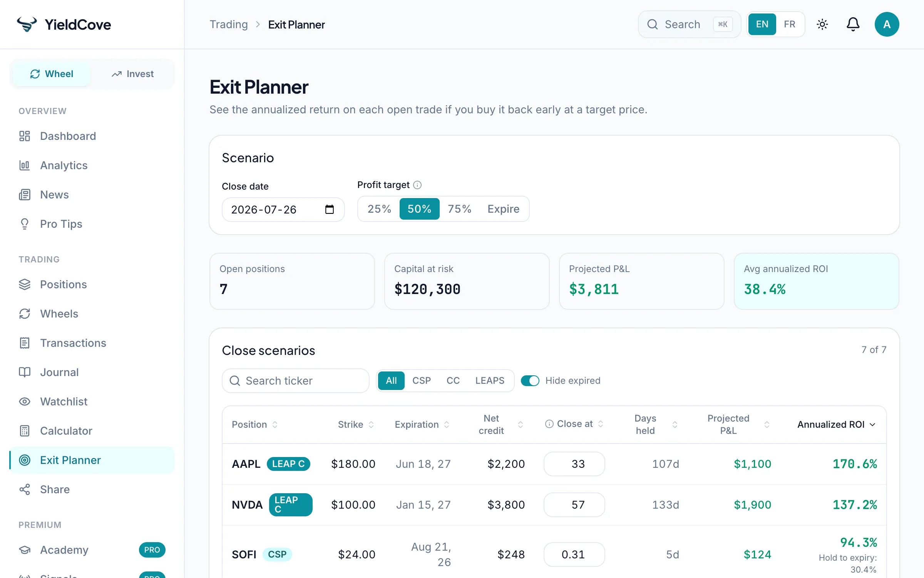Switch language to EN
The height and width of the screenshot is (578, 924).
[x=762, y=24]
